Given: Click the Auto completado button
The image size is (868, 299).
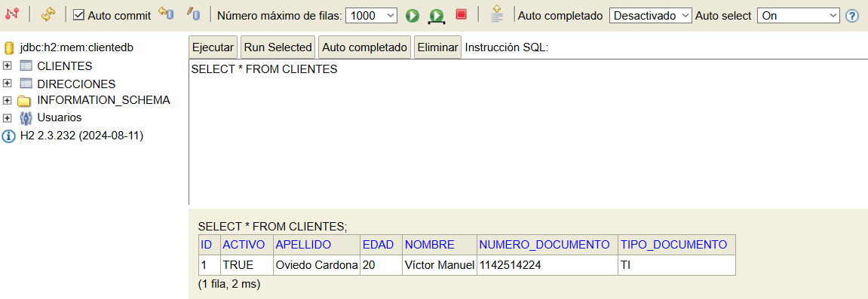Looking at the screenshot, I should click(365, 47).
